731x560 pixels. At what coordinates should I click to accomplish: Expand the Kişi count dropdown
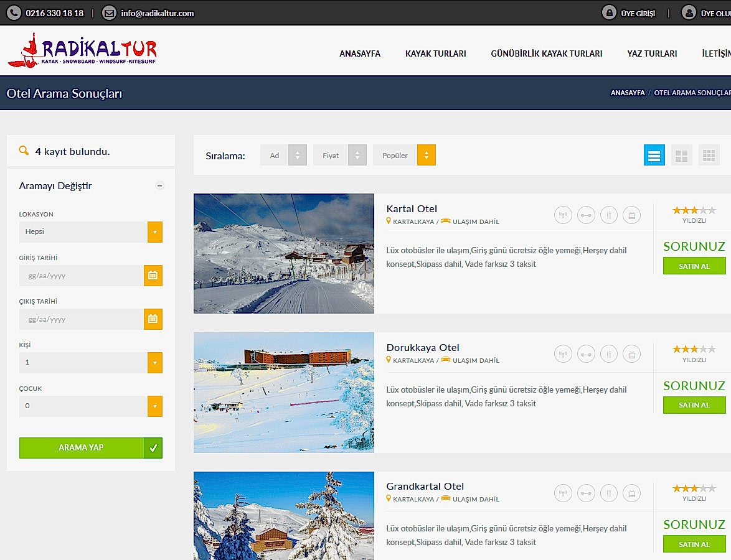pos(90,363)
